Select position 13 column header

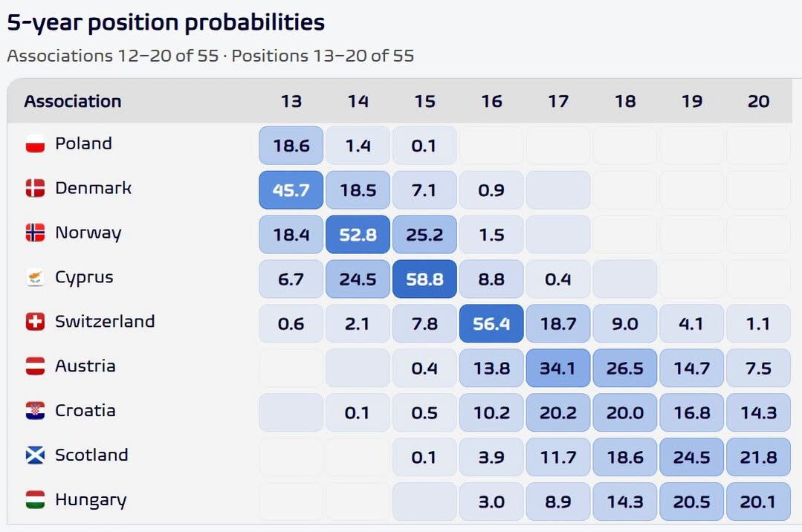tap(291, 101)
